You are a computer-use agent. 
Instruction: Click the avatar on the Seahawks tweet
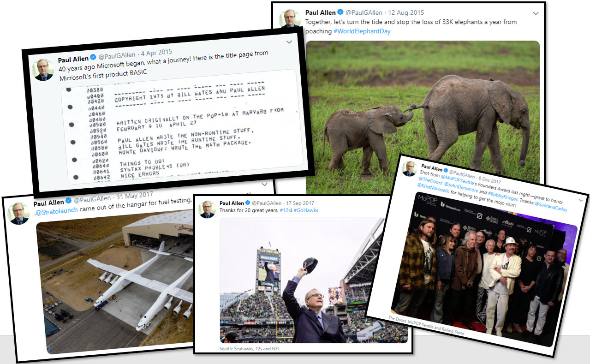tap(207, 209)
